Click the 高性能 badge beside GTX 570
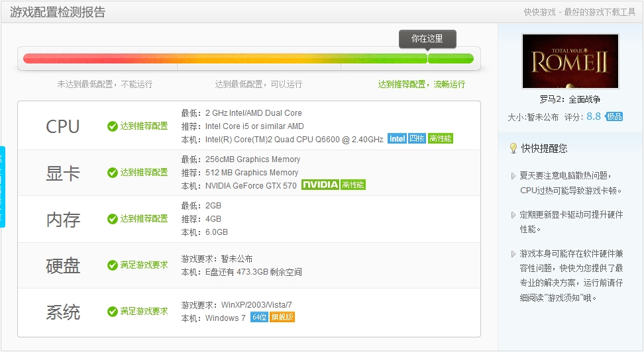Screen dimensions: 644x352 point(353,185)
